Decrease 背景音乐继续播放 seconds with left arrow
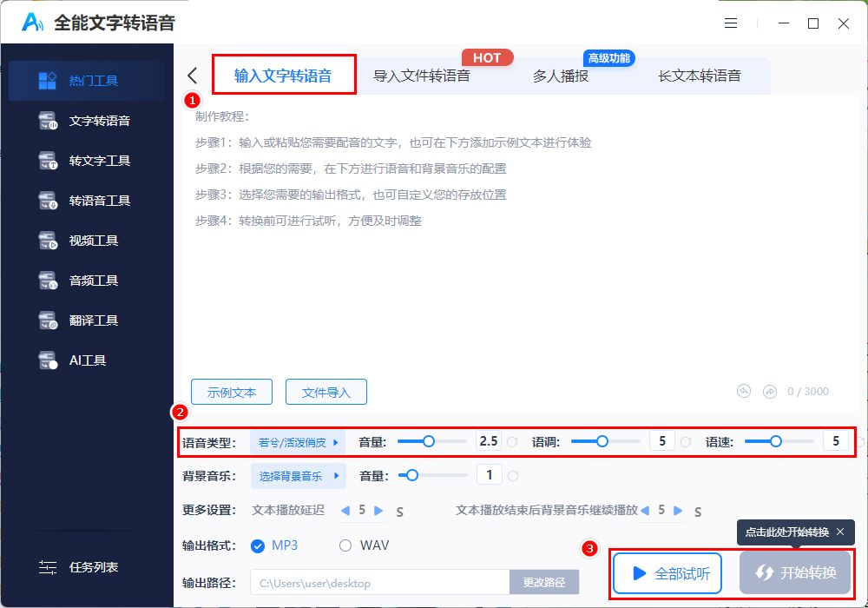 pos(645,511)
